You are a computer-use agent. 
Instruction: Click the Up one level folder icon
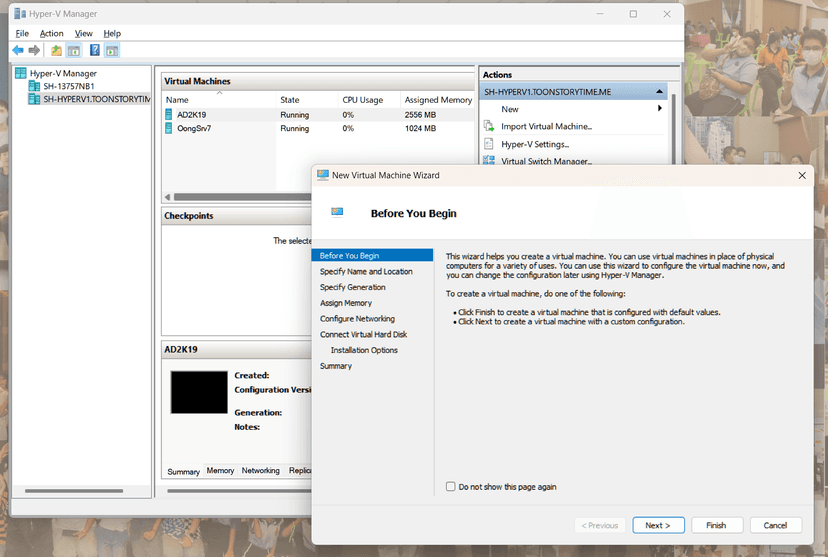click(x=57, y=50)
